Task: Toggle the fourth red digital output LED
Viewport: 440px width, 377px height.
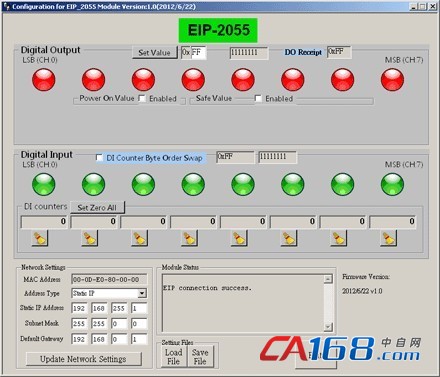Action: coord(193,80)
